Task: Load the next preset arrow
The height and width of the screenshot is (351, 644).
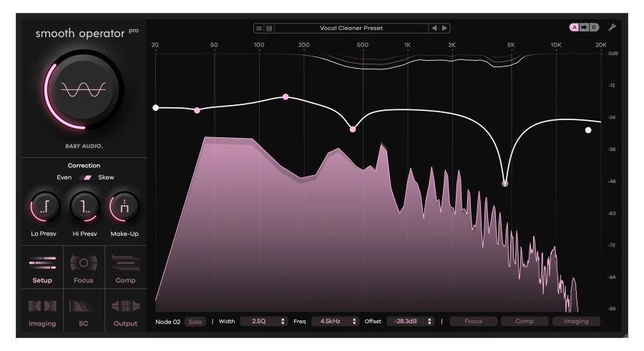Action: pos(444,29)
